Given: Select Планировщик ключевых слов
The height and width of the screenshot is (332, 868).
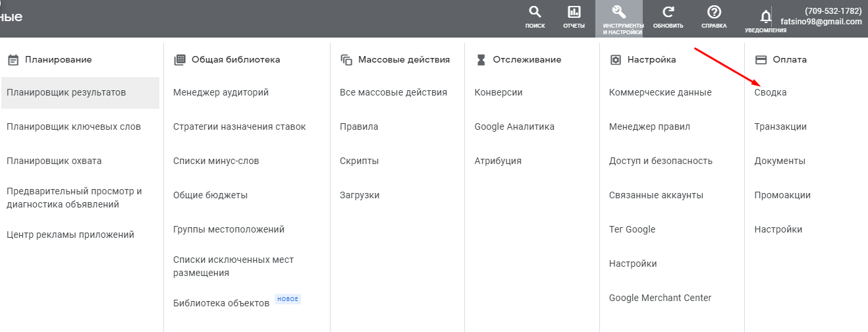Looking at the screenshot, I should [x=74, y=126].
